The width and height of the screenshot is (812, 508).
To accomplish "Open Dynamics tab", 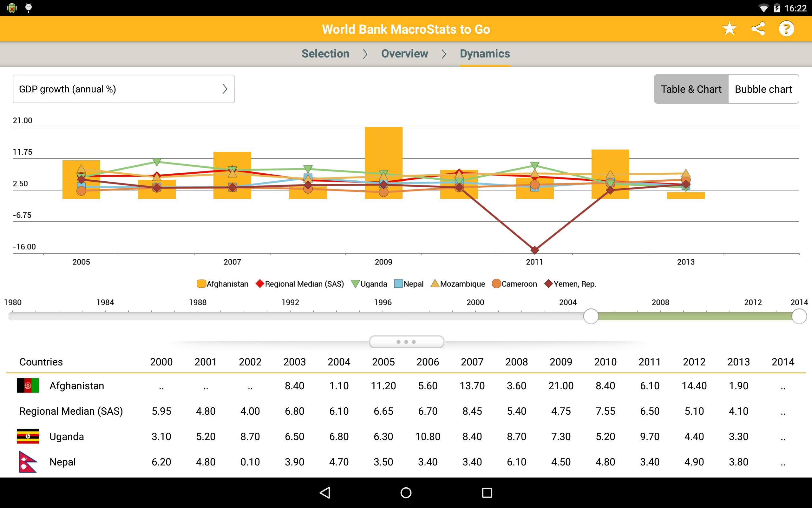I will [x=485, y=54].
